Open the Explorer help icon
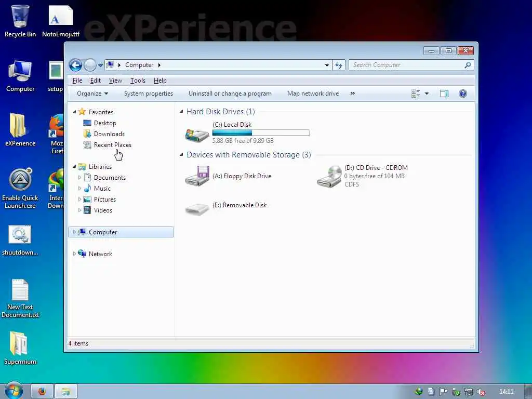The width and height of the screenshot is (532, 399). click(x=463, y=94)
